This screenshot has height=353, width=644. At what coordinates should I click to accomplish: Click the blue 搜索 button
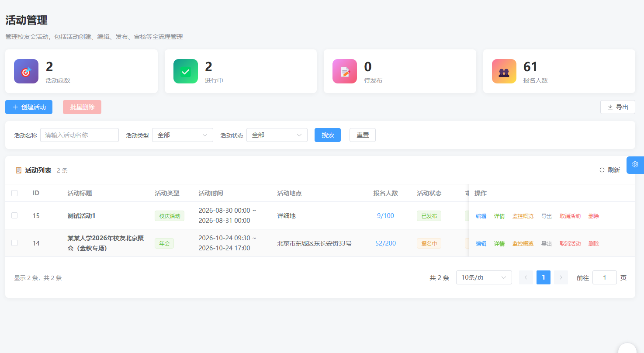coord(328,135)
